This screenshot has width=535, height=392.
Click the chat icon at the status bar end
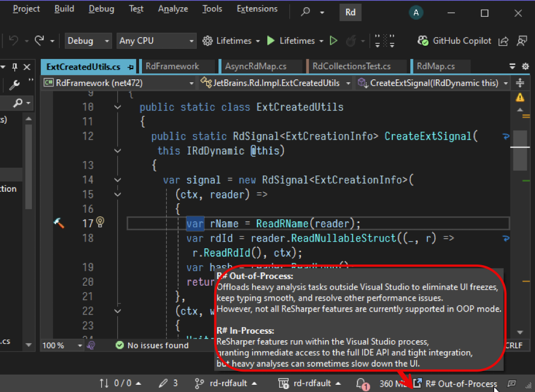512,384
